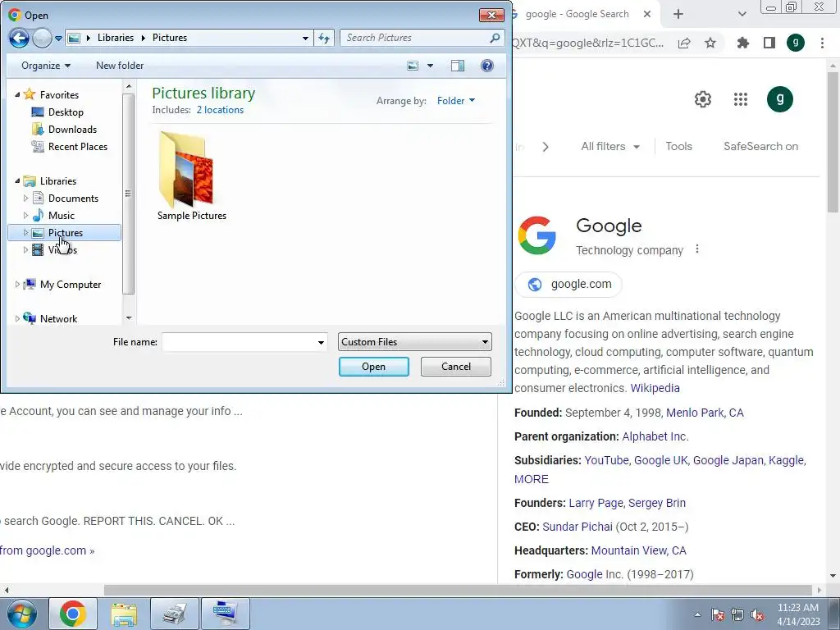The image size is (840, 630).
Task: Open File name history dropdown arrow
Action: (321, 342)
